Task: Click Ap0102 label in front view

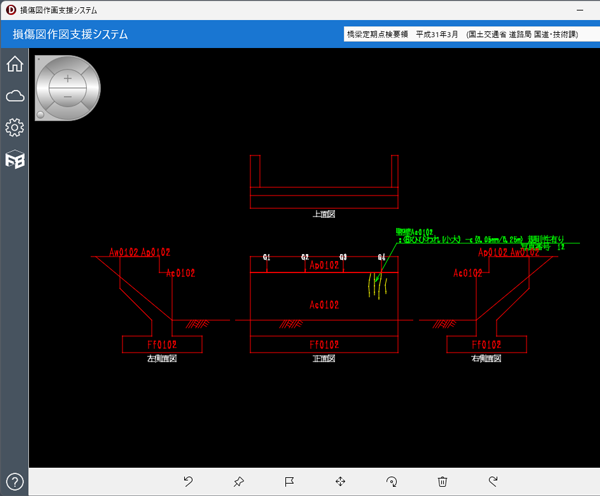Action: pyautogui.click(x=324, y=265)
